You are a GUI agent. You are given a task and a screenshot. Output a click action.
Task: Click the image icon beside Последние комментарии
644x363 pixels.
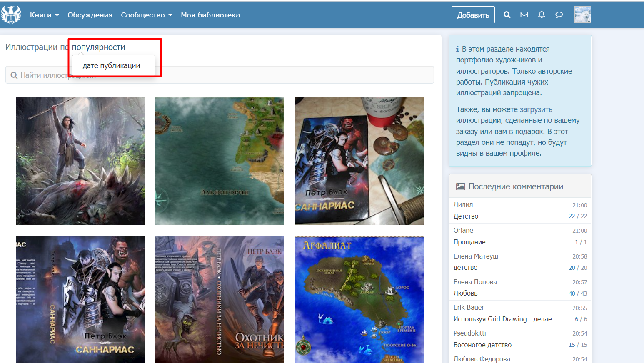[x=460, y=186]
